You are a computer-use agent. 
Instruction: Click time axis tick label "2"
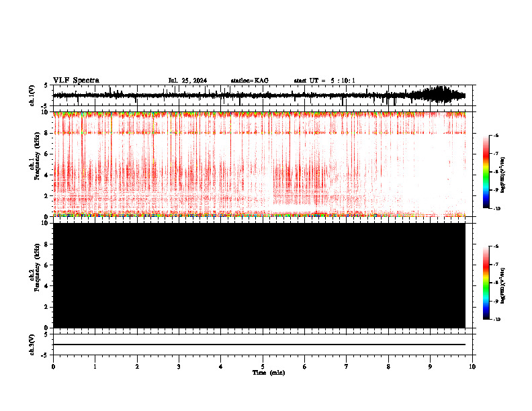tap(137, 367)
